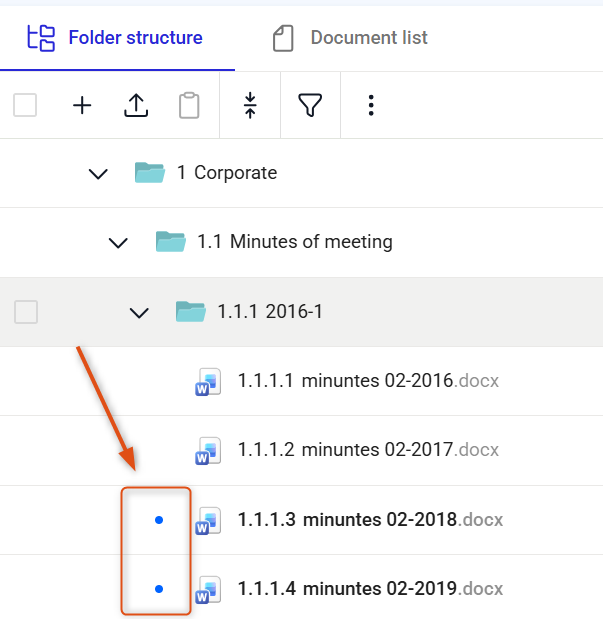The width and height of the screenshot is (603, 619).
Task: Tick the select-all checkbox in the toolbar
Action: 25,105
